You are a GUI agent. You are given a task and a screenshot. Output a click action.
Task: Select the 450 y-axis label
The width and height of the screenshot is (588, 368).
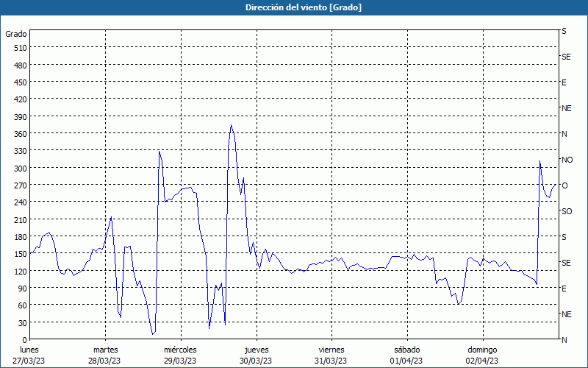(x=21, y=82)
